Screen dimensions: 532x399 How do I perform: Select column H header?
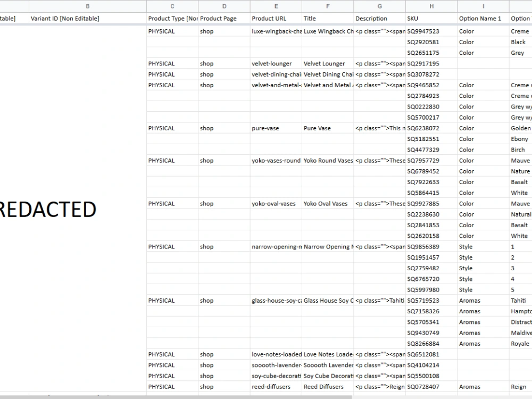pyautogui.click(x=431, y=6)
